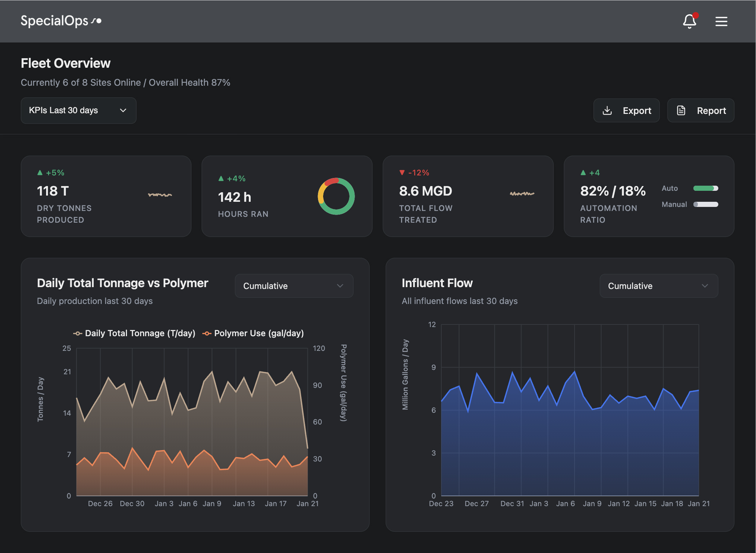Screen dimensions: 756x553
Task: Open the notifications bell
Action: (x=689, y=21)
